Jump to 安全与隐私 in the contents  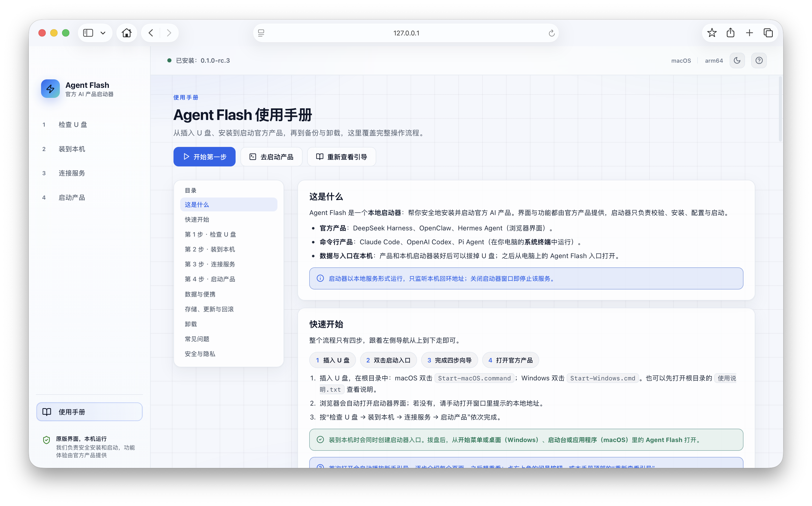(229, 354)
